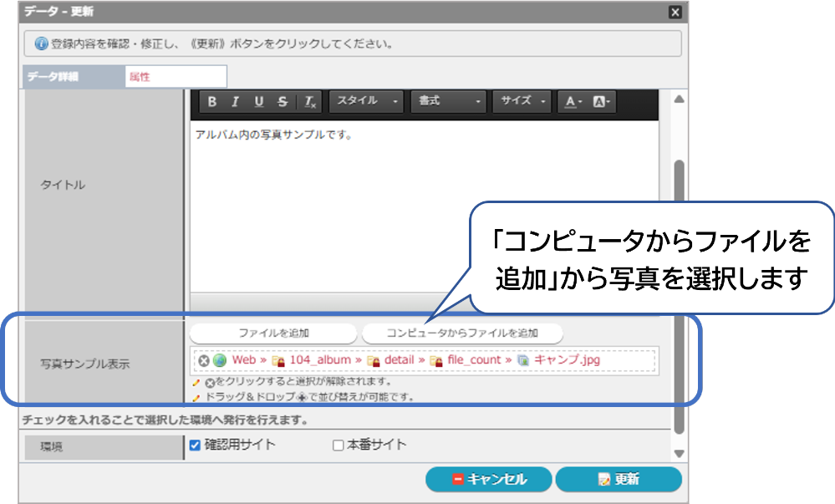835x504 pixels.
Task: Click the remove formatting Tx icon
Action: point(309,102)
